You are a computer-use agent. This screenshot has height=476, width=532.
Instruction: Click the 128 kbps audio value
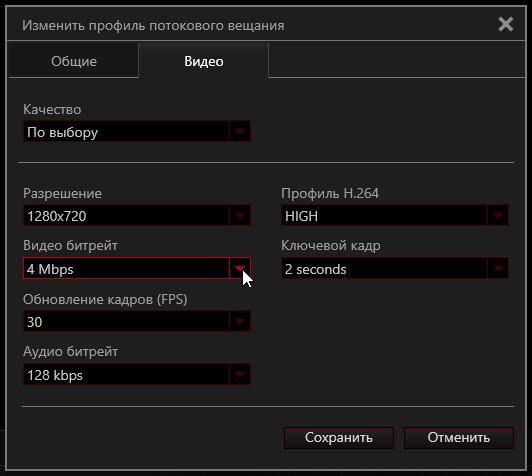click(127, 375)
